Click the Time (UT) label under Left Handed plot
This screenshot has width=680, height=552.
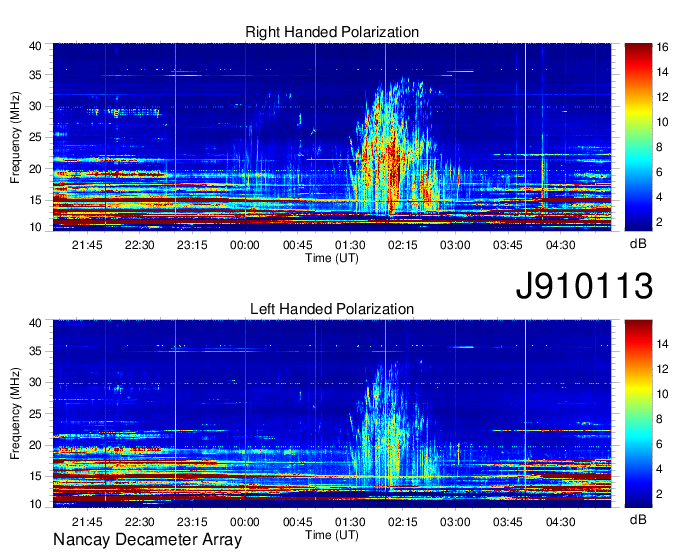click(x=332, y=535)
